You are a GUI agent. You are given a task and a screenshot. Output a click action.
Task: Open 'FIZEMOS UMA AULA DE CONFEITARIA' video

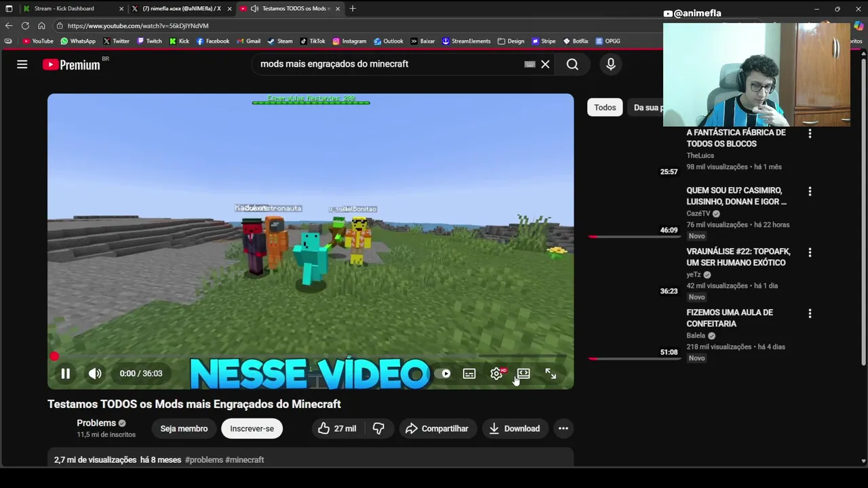click(730, 318)
